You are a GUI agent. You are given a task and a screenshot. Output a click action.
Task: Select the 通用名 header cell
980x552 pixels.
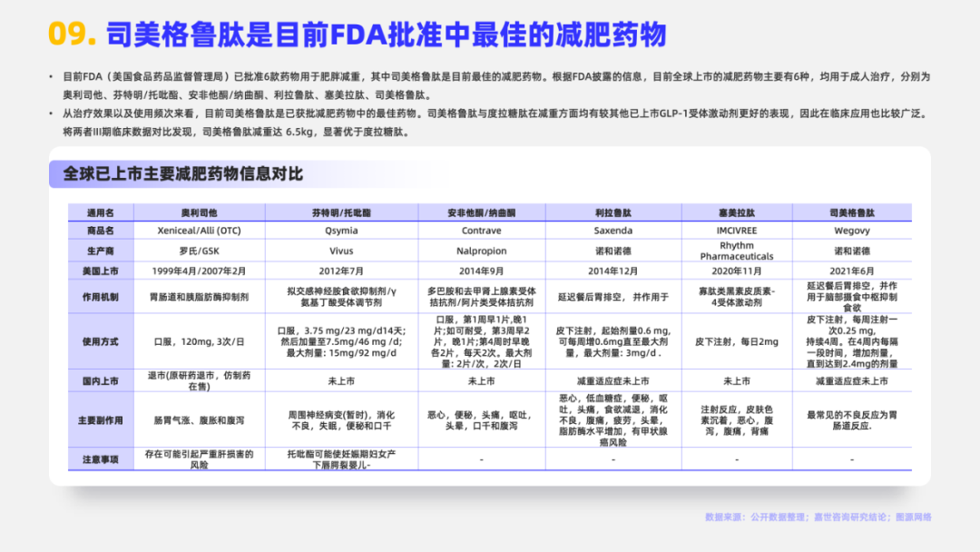click(101, 212)
